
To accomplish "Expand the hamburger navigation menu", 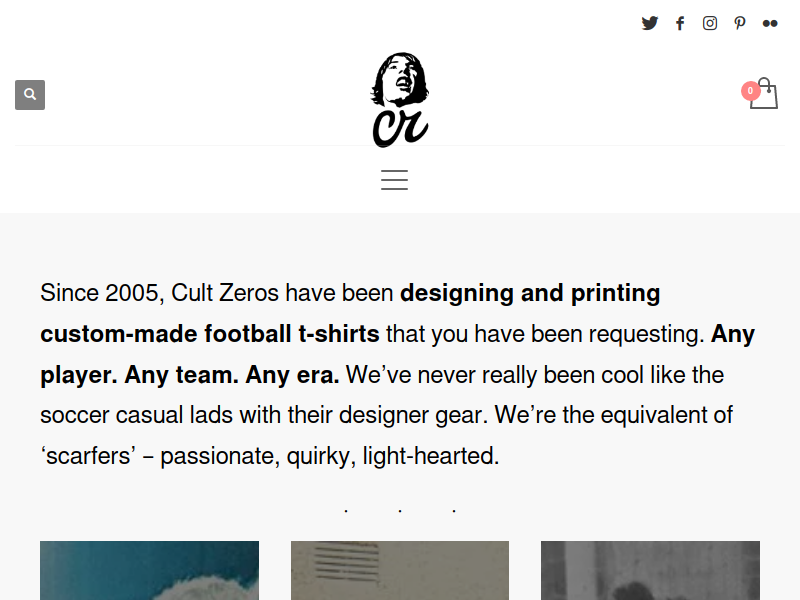I will [394, 180].
